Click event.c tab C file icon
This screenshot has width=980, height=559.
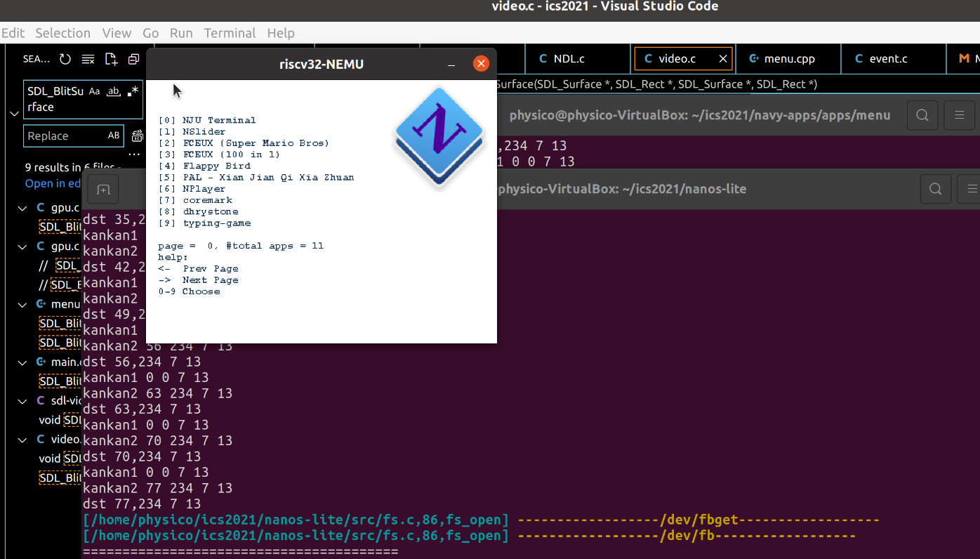(x=859, y=59)
